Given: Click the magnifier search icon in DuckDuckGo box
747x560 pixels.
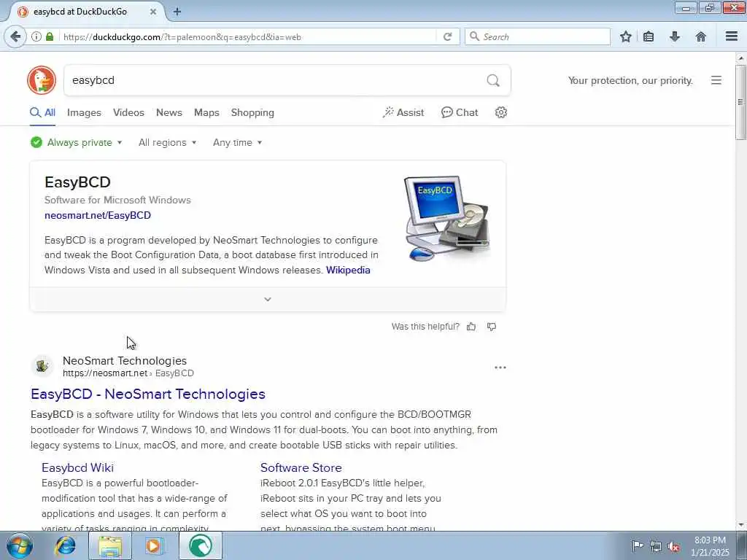Looking at the screenshot, I should [x=493, y=80].
